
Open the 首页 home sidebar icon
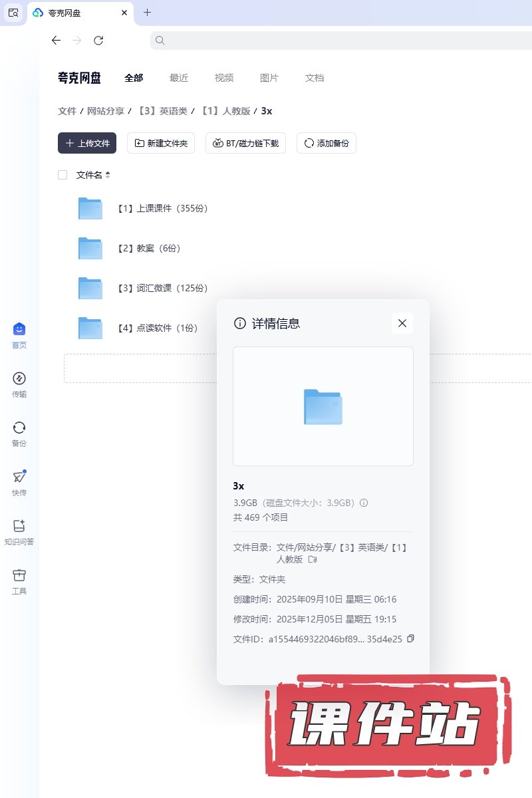pos(19,329)
